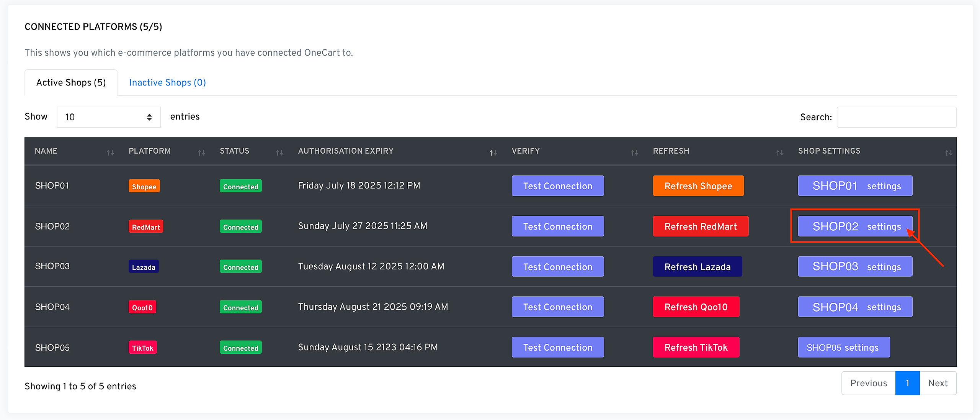Select page 1 in pagination
Image resolution: width=980 pixels, height=420 pixels.
(907, 383)
